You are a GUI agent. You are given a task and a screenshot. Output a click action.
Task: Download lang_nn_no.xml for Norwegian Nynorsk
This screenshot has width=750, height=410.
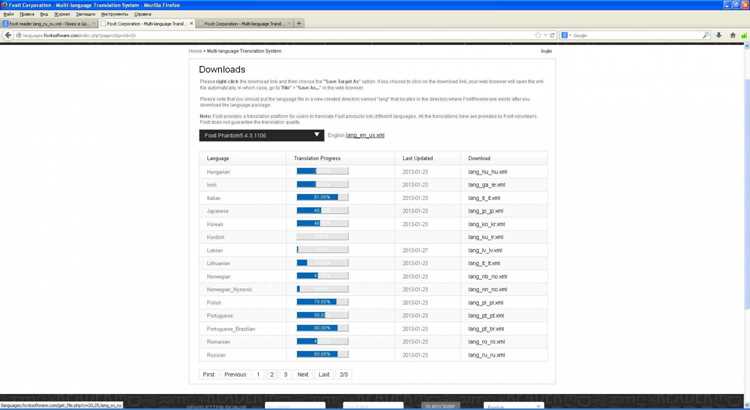487,289
